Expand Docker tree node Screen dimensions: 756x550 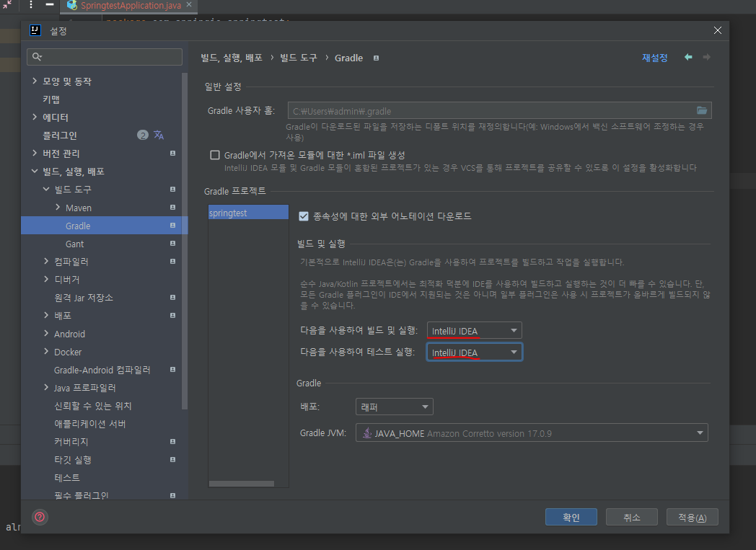pyautogui.click(x=45, y=352)
